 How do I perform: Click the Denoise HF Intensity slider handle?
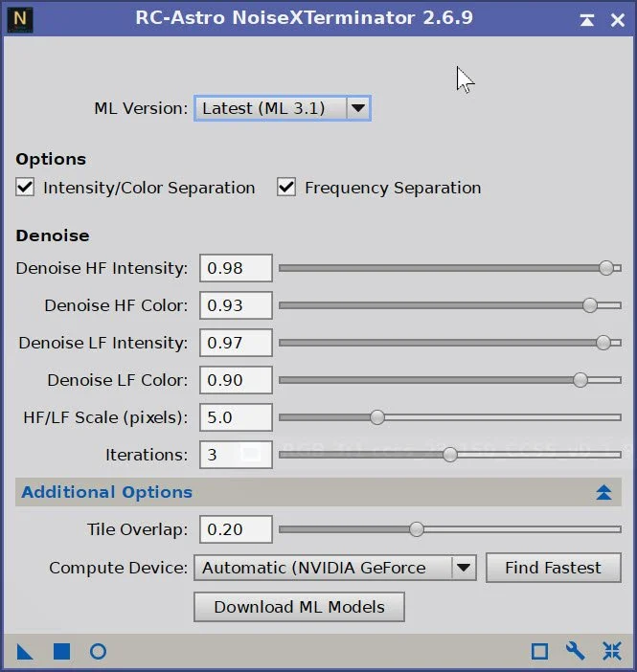[606, 268]
